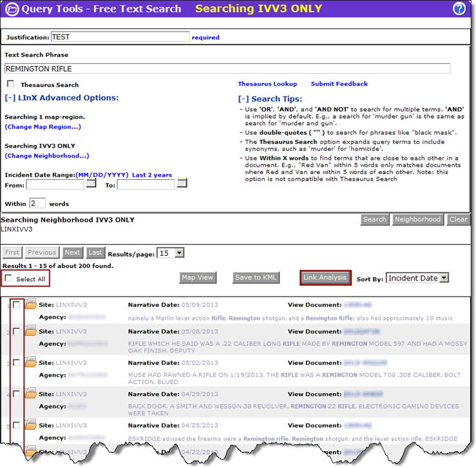
Task: Go to Previous results page
Action: pos(42,252)
